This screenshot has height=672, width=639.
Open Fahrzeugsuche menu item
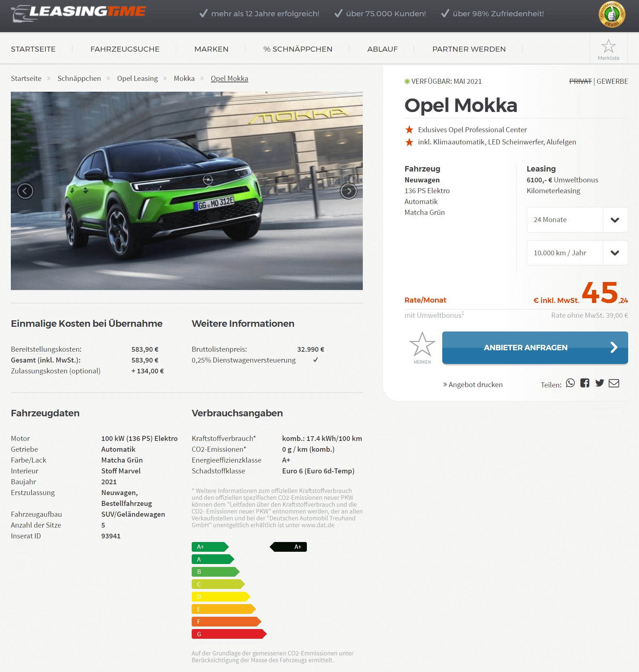pos(125,49)
